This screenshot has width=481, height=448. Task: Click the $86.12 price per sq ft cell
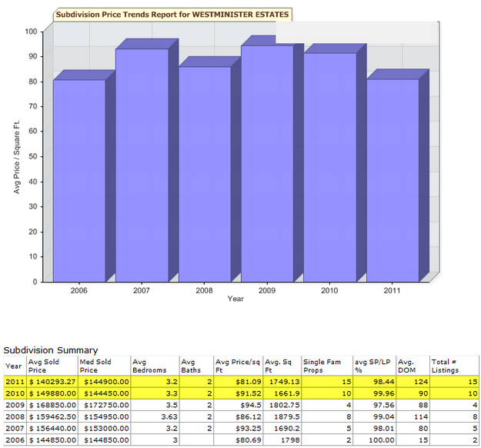239,416
